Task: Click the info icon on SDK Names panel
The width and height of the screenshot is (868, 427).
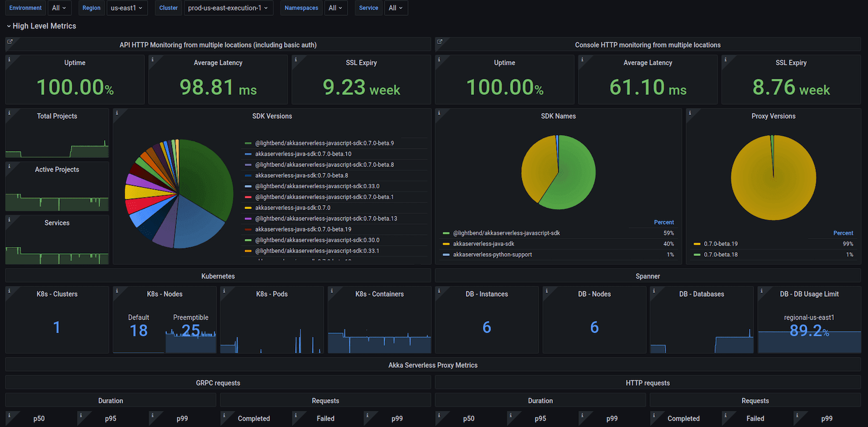Action: pos(439,113)
